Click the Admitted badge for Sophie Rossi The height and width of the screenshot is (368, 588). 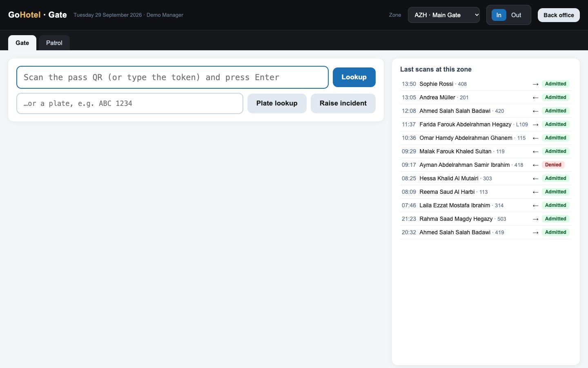pyautogui.click(x=555, y=84)
